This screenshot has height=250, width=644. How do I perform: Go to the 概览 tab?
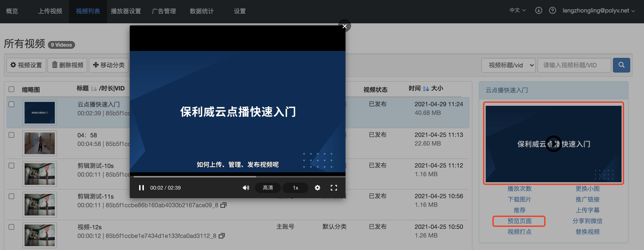click(12, 11)
